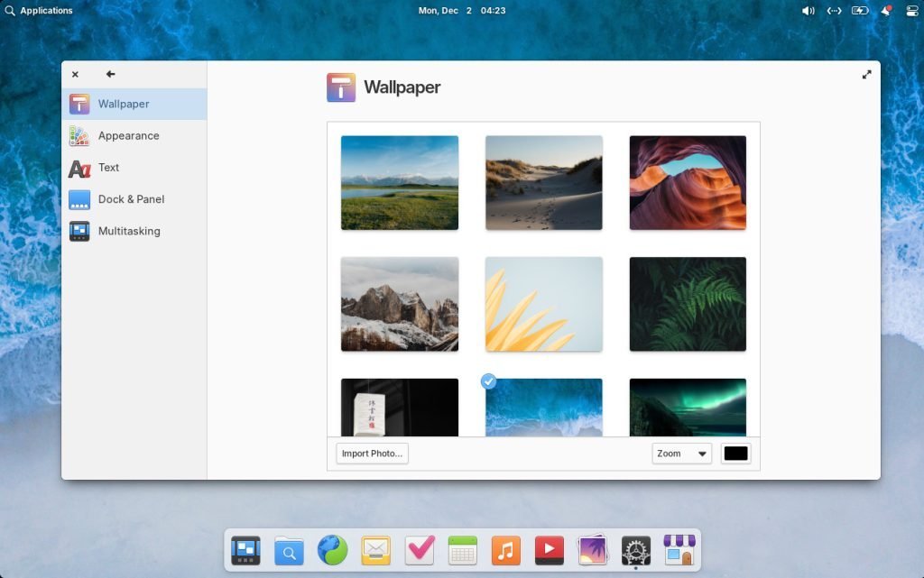Viewport: 924px width, 578px height.
Task: Open the battery power indicator
Action: (860, 11)
